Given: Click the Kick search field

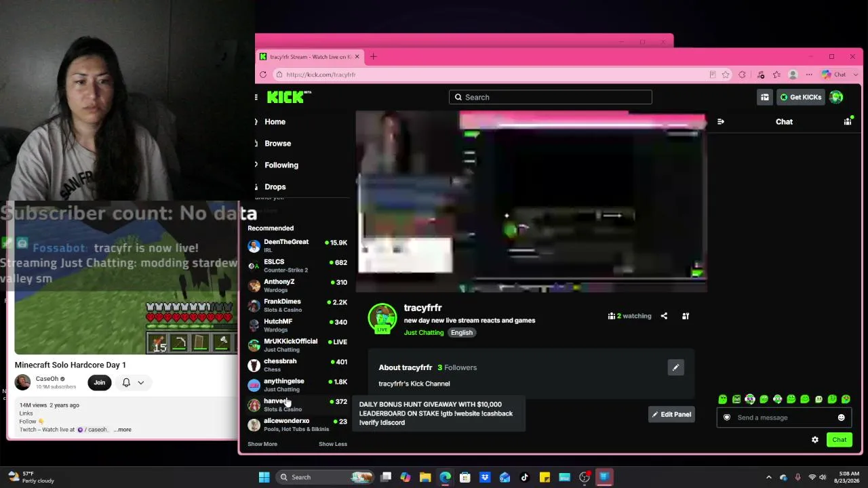Looking at the screenshot, I should click(x=550, y=97).
